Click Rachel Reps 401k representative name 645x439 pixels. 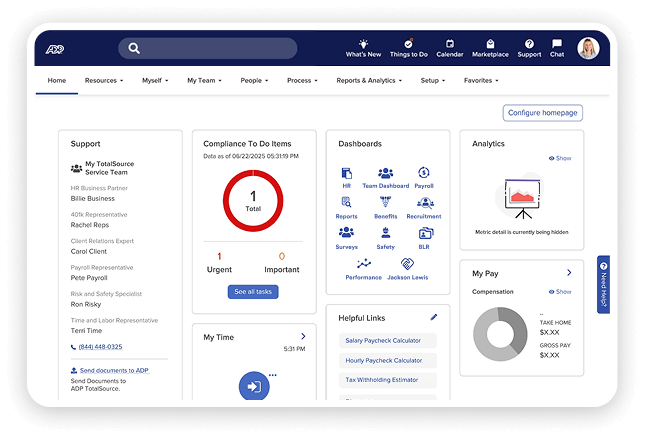tap(90, 225)
